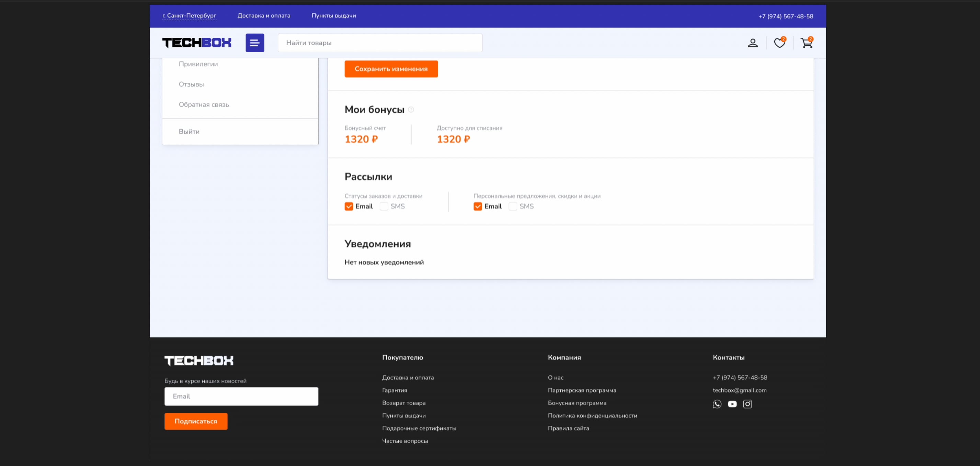This screenshot has height=466, width=980.
Task: Open the Доставка и оплата menu item
Action: pyautogui.click(x=264, y=15)
